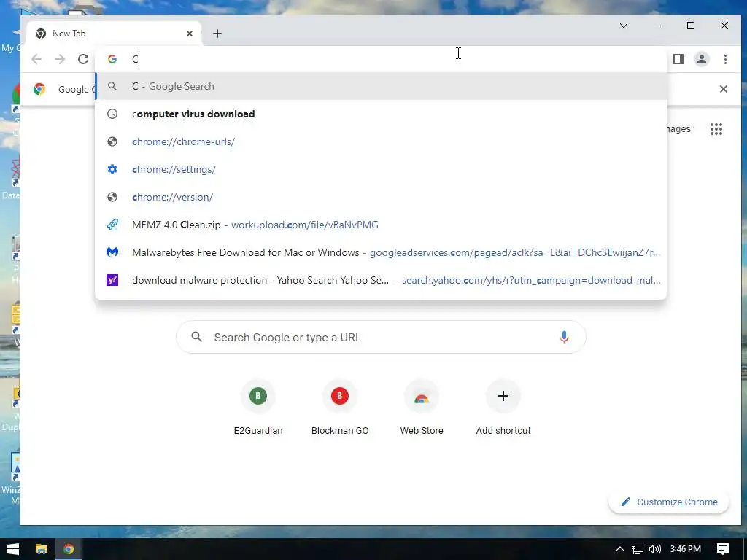Open the notification center icon
Viewport: 747px width, 560px height.
click(723, 549)
